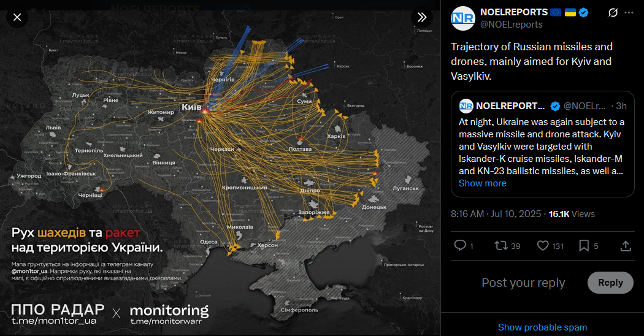The image size is (644, 336).
Task: Click the Київ label on the map
Action: [x=191, y=107]
